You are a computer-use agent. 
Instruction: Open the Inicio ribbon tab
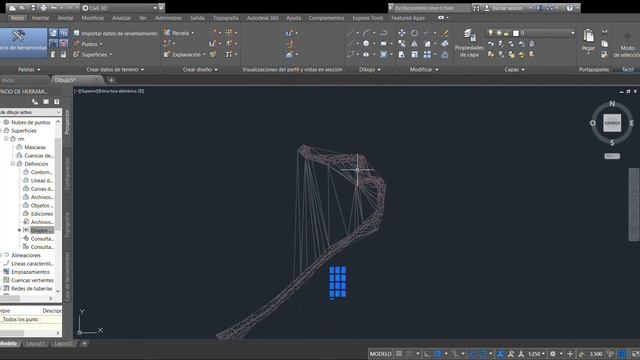coord(17,18)
